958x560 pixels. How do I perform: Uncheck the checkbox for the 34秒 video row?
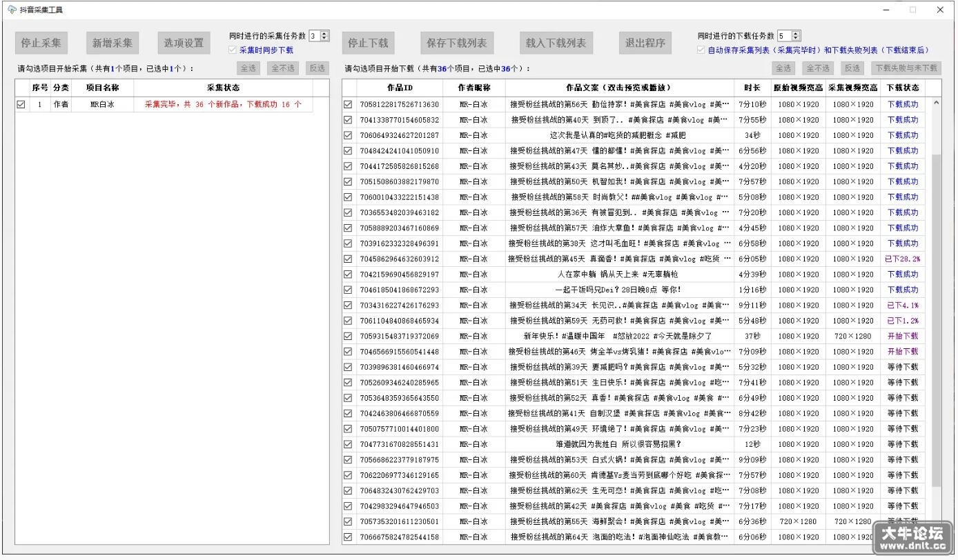coord(348,136)
